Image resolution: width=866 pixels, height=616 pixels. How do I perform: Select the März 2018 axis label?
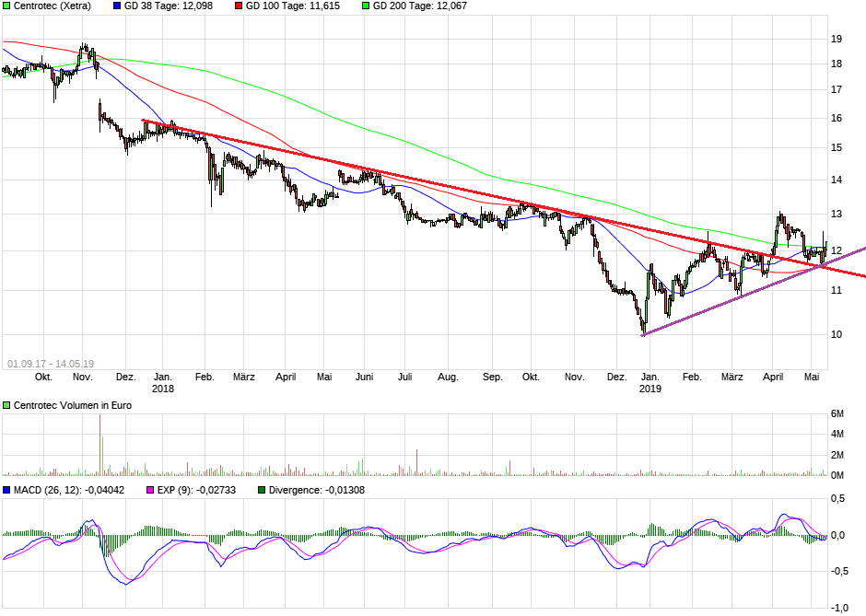tap(242, 377)
